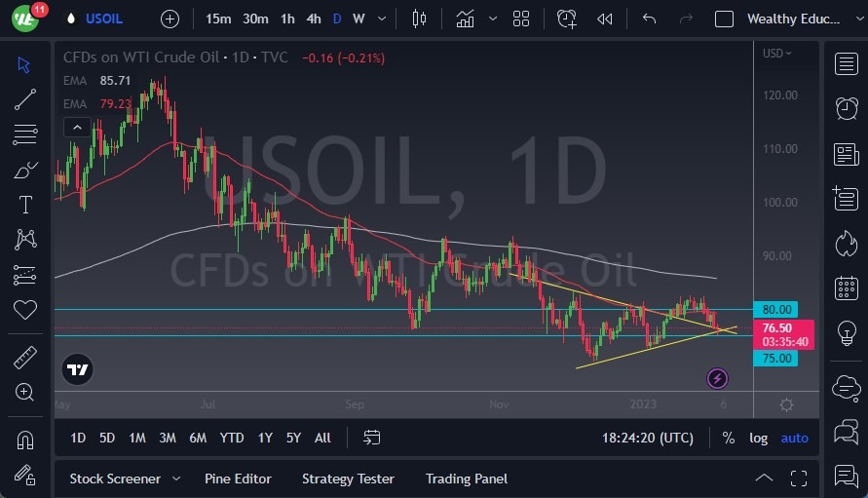Toggle the percent scale button
The height and width of the screenshot is (498, 868).
(x=729, y=438)
